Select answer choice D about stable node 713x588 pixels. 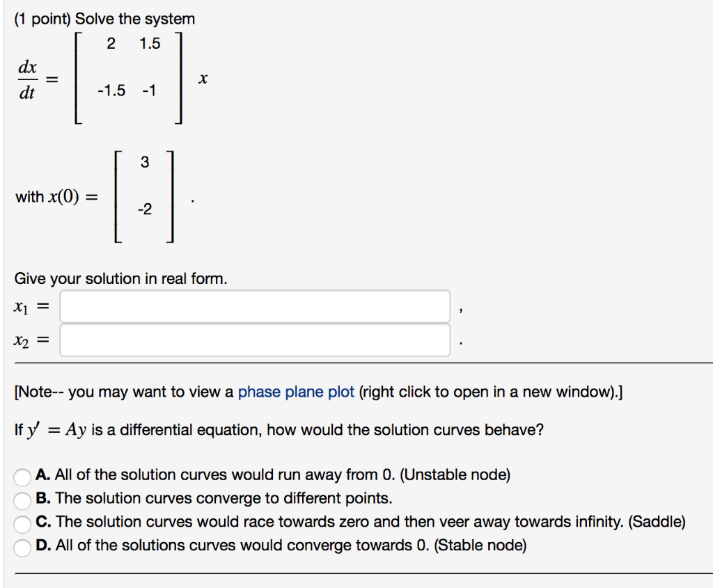click(x=21, y=546)
